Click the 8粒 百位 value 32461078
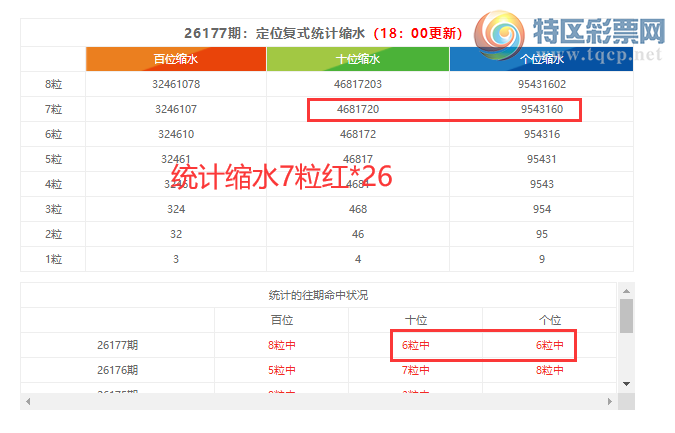The width and height of the screenshot is (675, 433). (176, 84)
